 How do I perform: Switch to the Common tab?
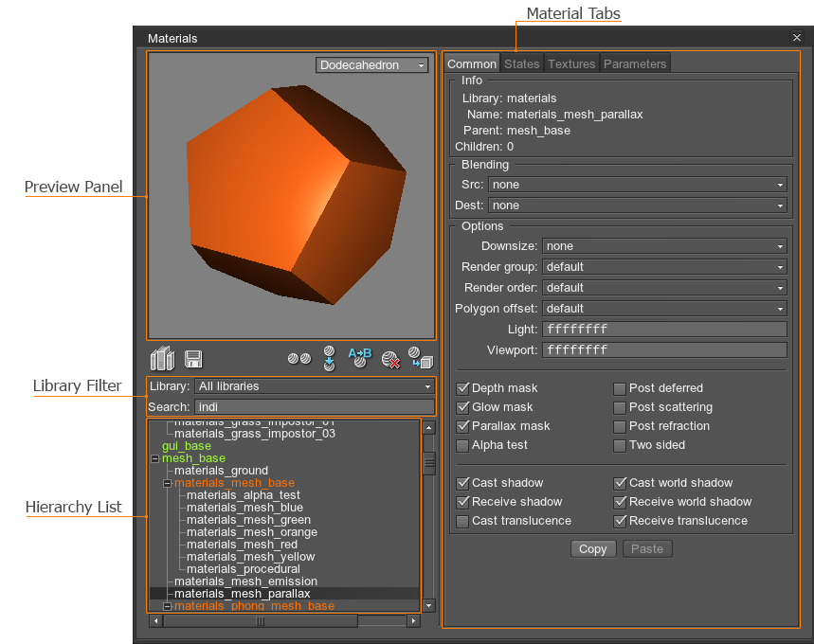[x=472, y=63]
